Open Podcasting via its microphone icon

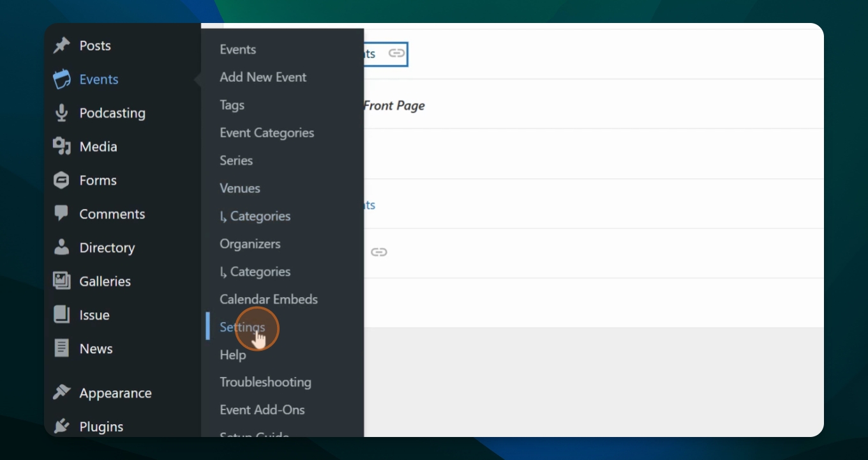62,113
